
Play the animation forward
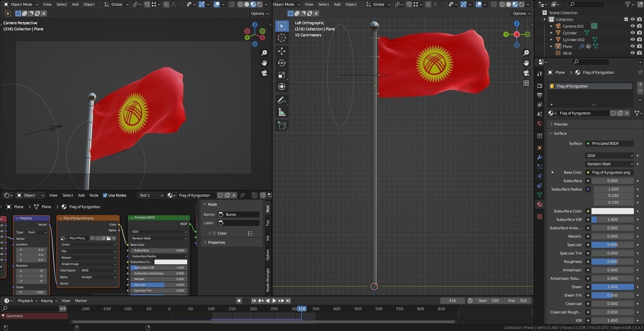click(274, 301)
